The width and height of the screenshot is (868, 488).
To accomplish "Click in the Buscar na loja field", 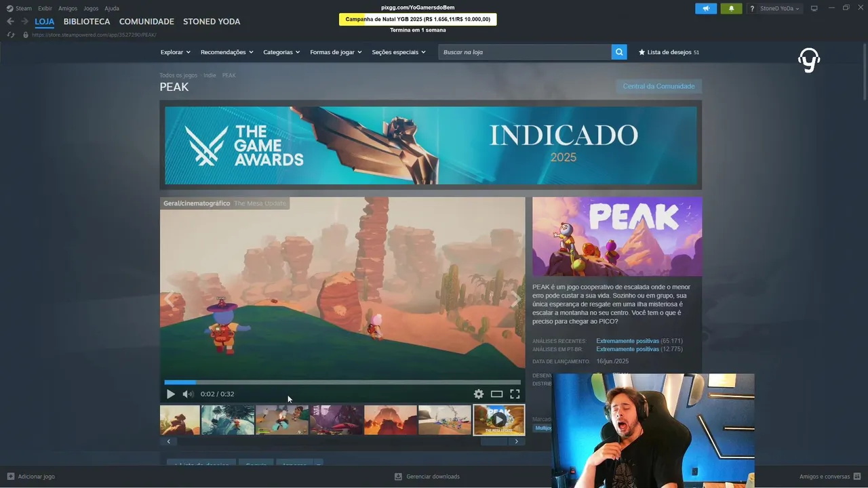I will [525, 52].
